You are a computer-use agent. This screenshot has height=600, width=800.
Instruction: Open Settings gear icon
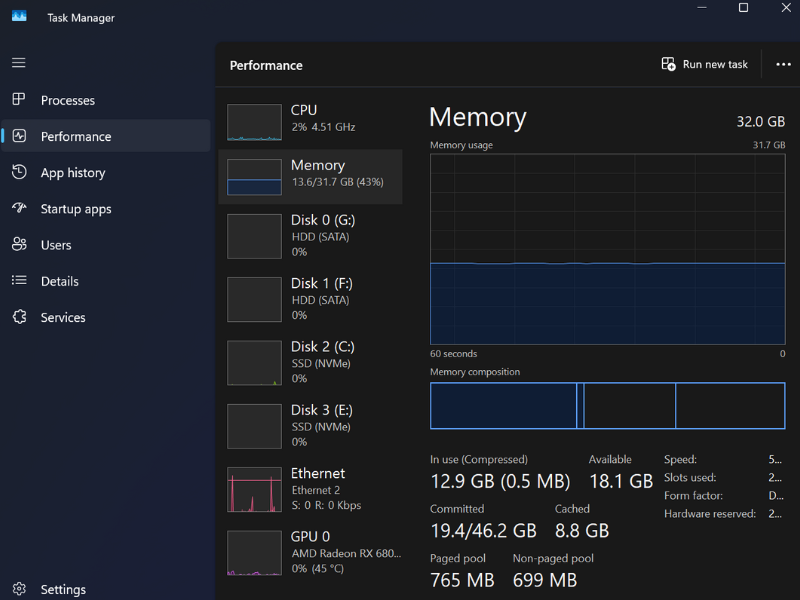pos(19,589)
